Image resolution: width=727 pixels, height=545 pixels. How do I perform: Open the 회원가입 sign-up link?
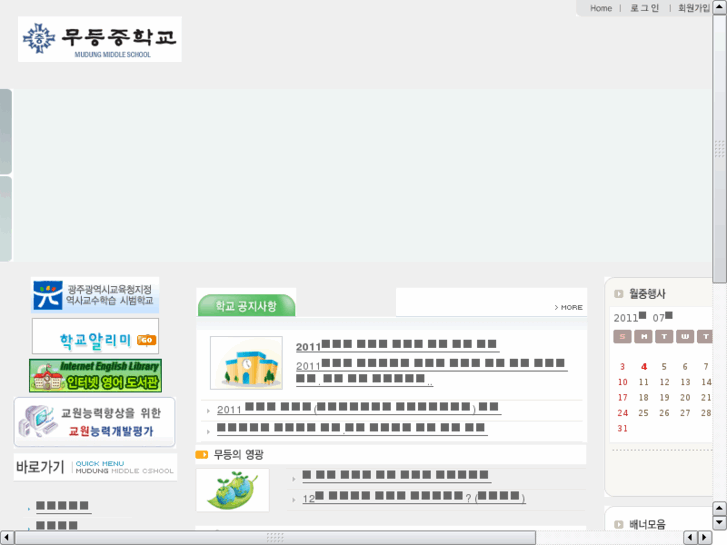click(694, 8)
